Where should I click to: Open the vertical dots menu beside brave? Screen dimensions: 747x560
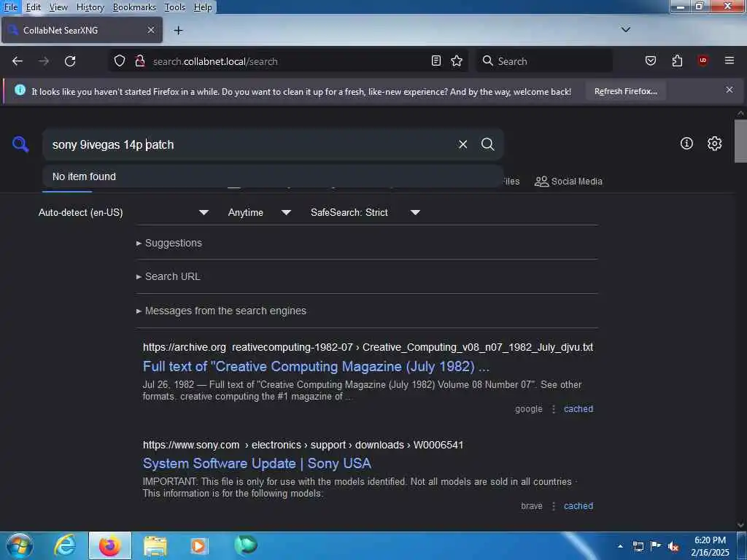(x=553, y=506)
